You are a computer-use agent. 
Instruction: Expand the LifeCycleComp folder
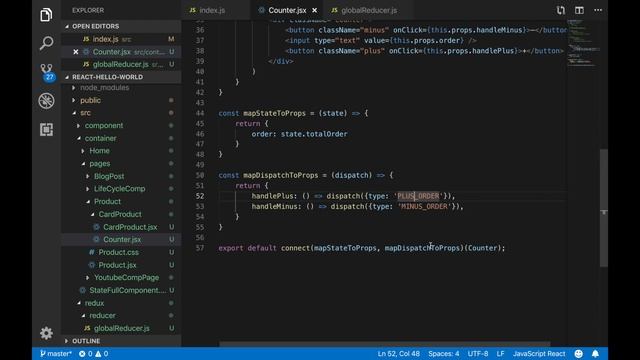pyautogui.click(x=120, y=189)
